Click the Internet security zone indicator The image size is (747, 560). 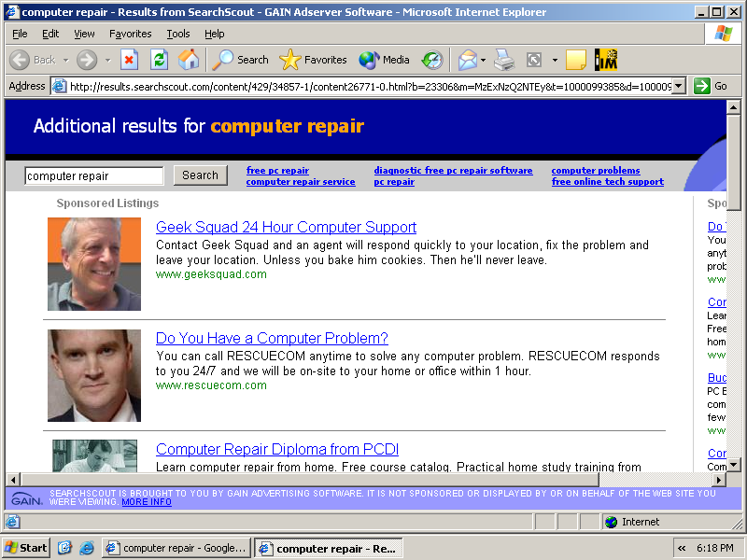633,522
